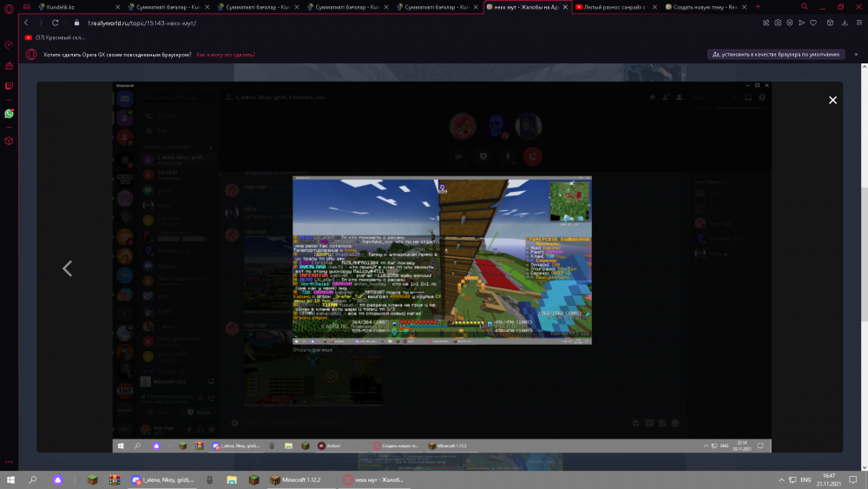Close the Создать новую тему tab
Screen dimensions: 868x489
coord(744,7)
